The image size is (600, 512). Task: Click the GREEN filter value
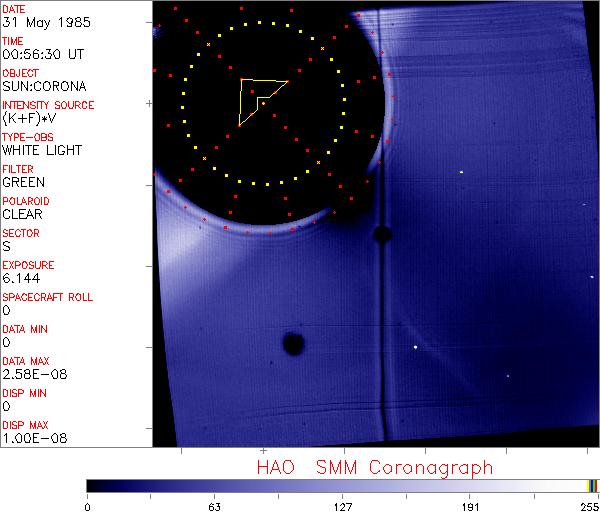tap(22, 182)
